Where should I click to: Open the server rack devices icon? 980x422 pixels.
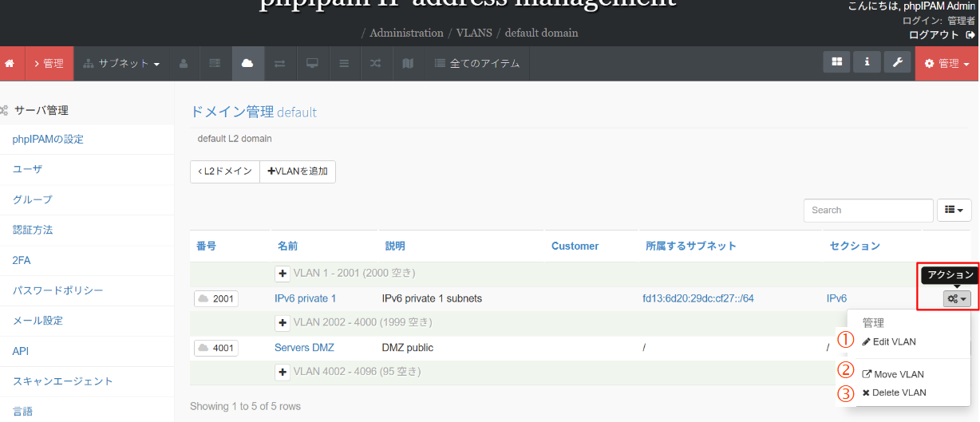(x=215, y=64)
